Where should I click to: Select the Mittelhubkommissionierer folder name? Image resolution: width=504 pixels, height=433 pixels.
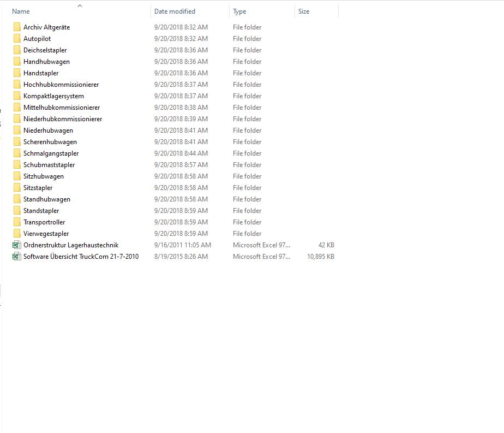coord(62,108)
